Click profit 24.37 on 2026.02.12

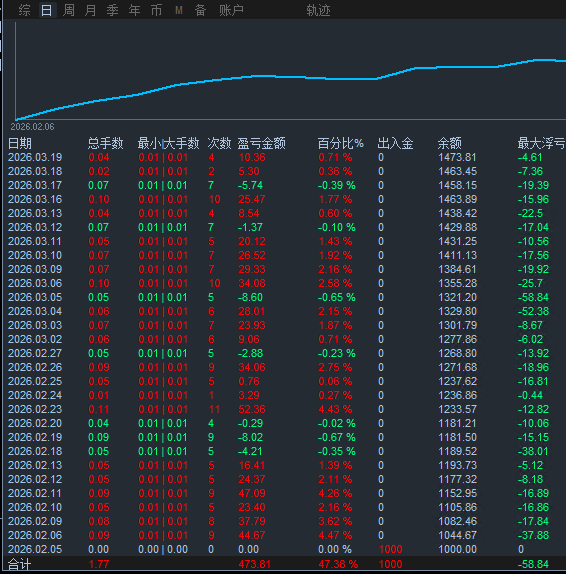252,479
